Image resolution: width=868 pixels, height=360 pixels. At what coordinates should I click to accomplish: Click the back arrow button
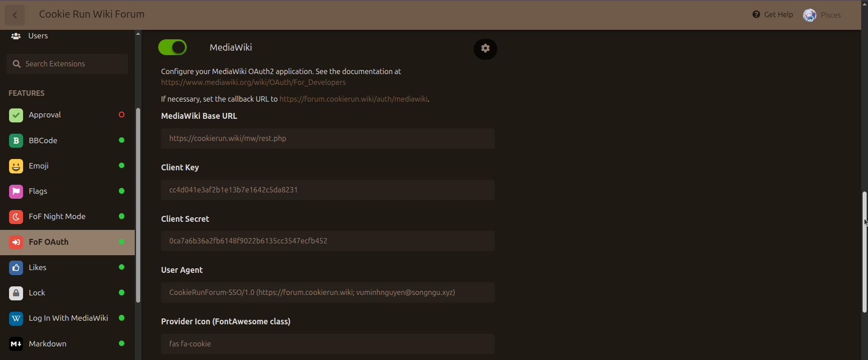(14, 15)
